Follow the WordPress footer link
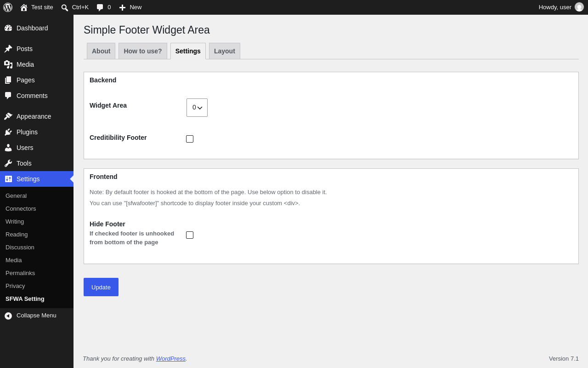Image resolution: width=588 pixels, height=368 pixels. (171, 358)
